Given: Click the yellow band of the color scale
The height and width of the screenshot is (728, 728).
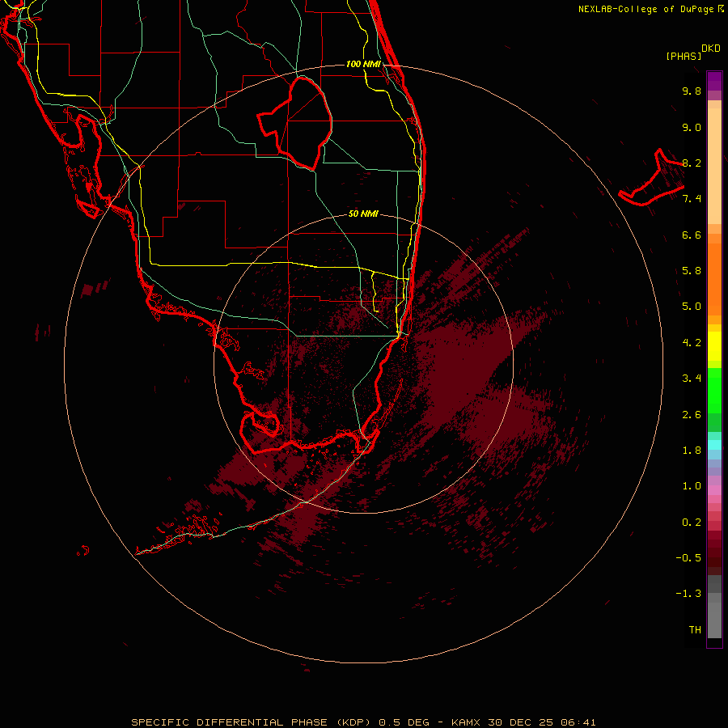Looking at the screenshot, I should (x=714, y=346).
